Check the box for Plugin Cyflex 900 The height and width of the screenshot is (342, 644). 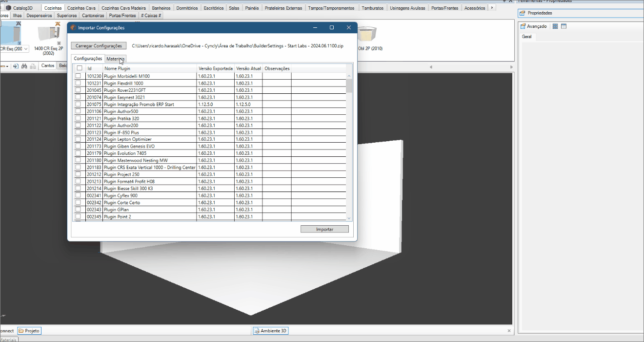[78, 195]
